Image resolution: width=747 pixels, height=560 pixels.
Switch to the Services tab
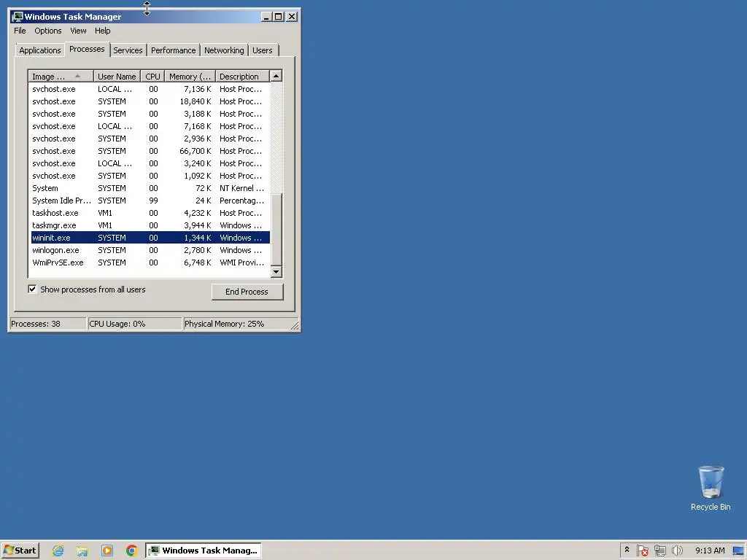click(128, 50)
